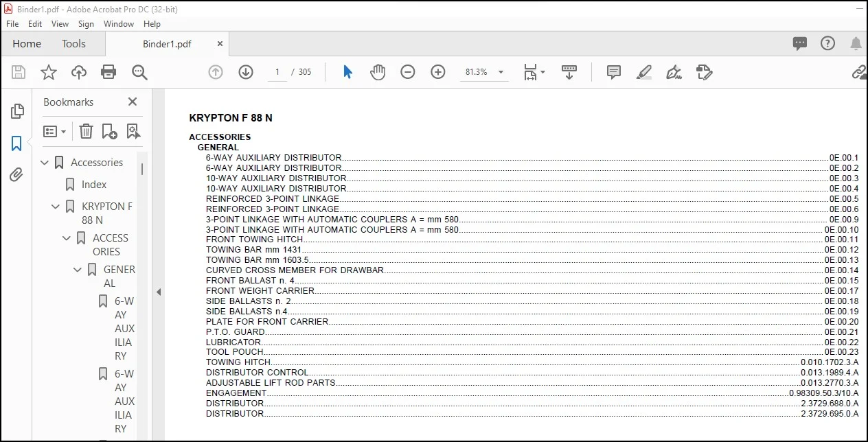868x442 pixels.
Task: Open the Attachments paperclip panel
Action: [x=16, y=175]
